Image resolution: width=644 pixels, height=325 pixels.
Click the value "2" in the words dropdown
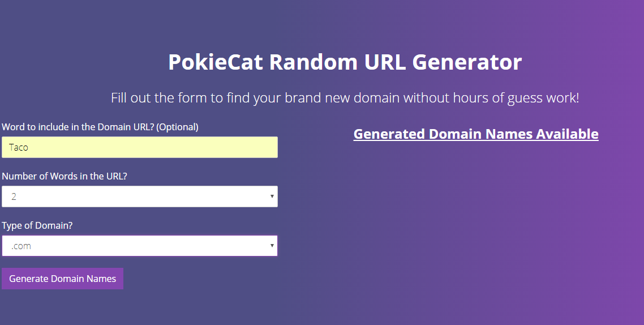[14, 196]
